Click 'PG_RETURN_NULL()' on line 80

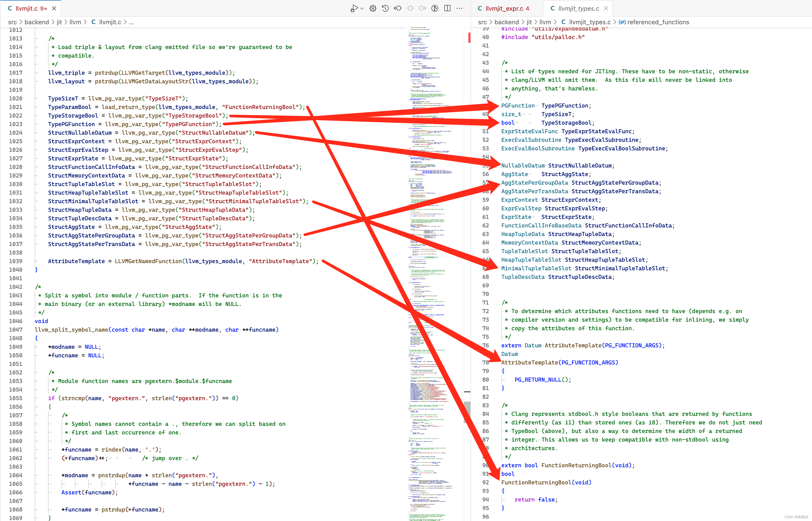tap(541, 380)
